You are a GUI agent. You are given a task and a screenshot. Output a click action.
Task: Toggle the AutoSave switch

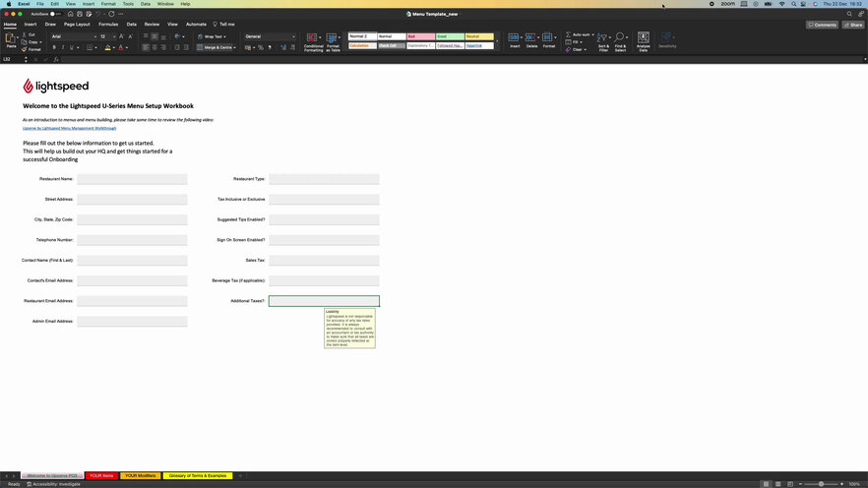(x=54, y=14)
